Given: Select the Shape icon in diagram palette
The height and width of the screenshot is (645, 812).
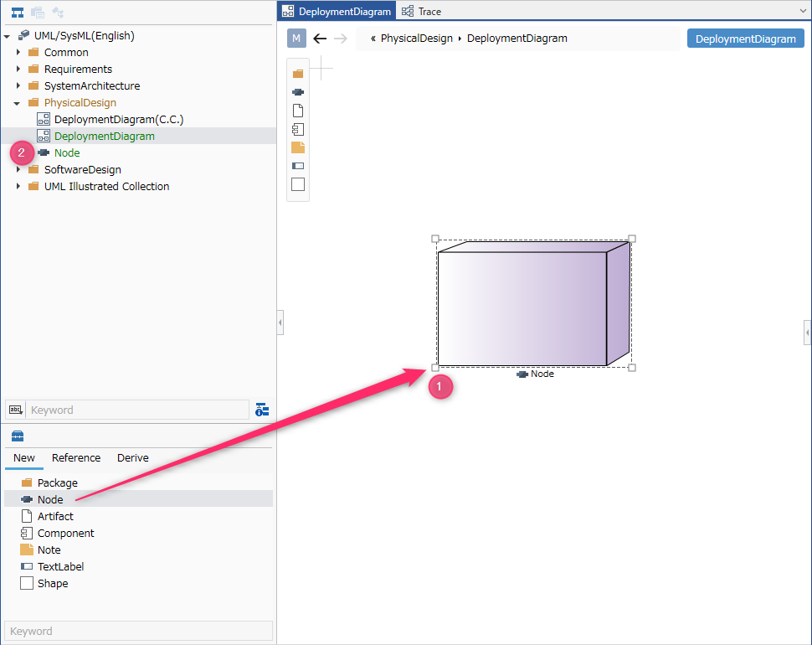Looking at the screenshot, I should tap(298, 184).
